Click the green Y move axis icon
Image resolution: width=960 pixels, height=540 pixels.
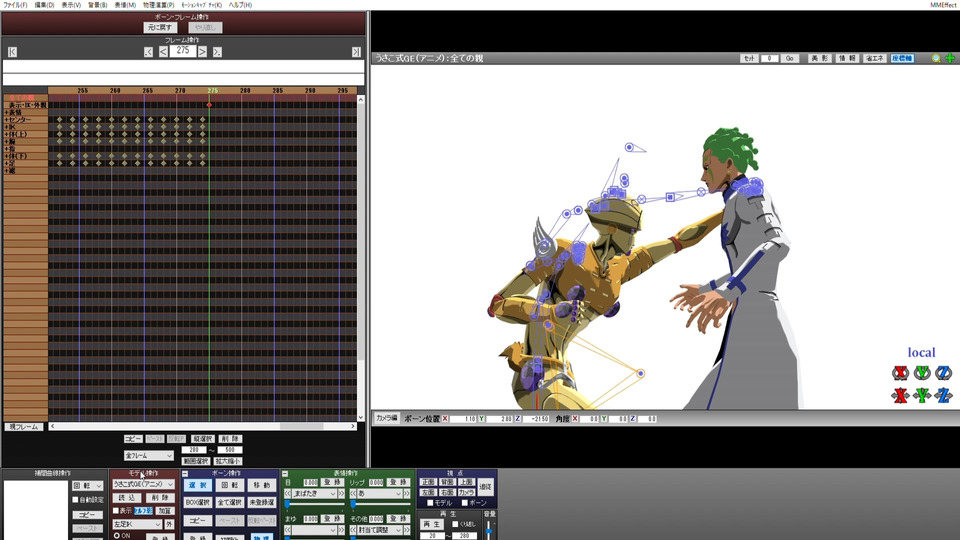(922, 396)
